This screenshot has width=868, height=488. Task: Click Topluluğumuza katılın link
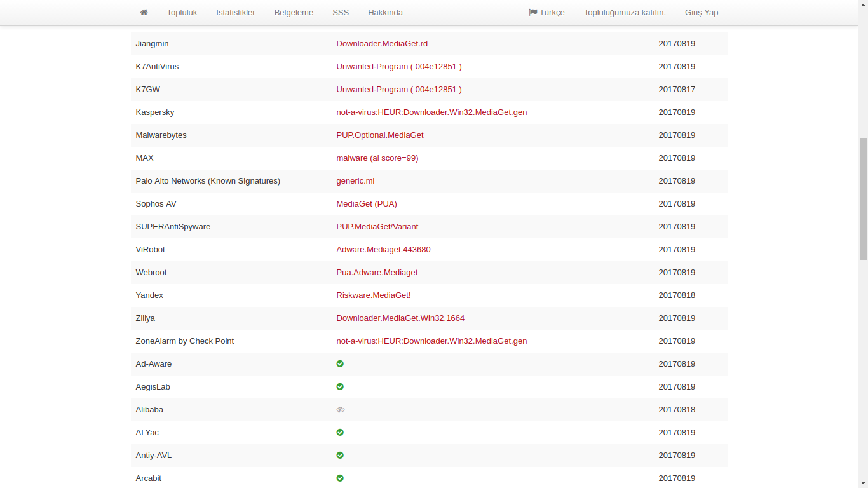coord(625,13)
